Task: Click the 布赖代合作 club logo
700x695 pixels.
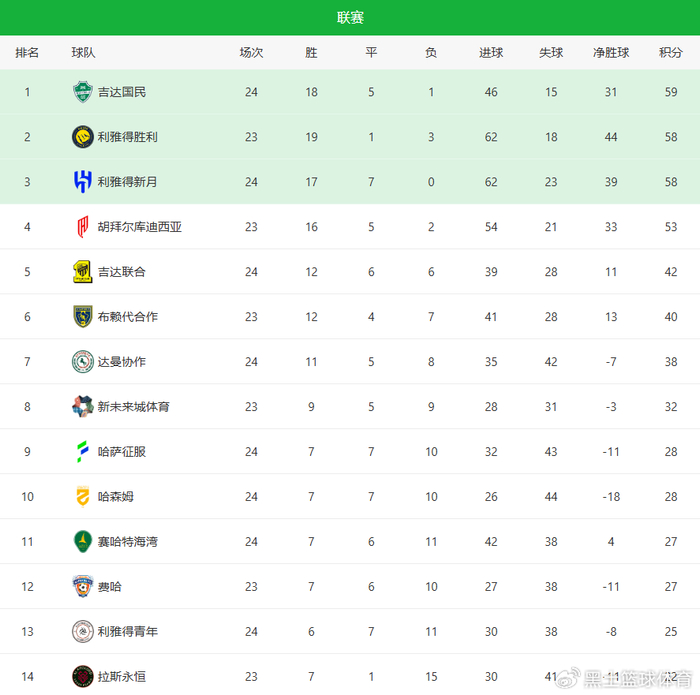Action: point(82,317)
